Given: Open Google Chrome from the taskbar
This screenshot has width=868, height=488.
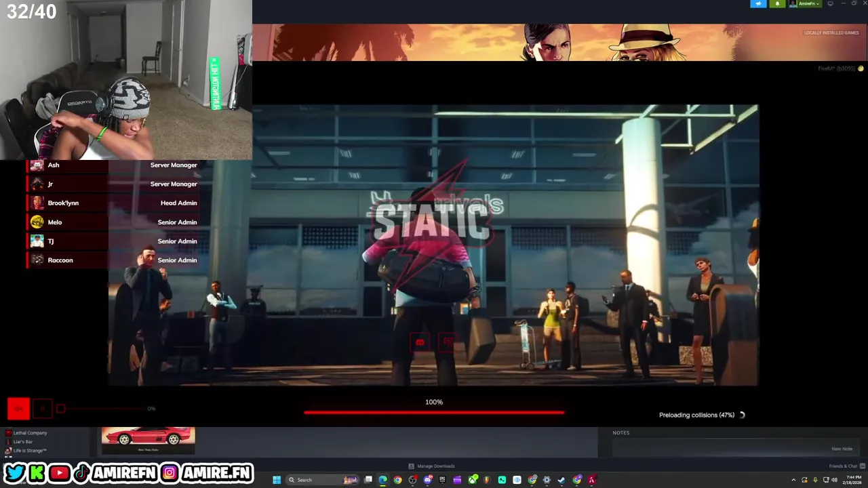Looking at the screenshot, I should 398,480.
